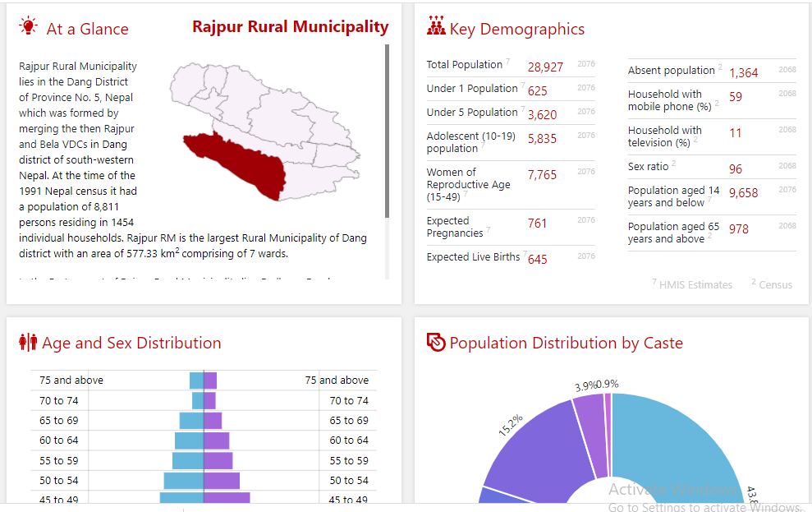Click the television household value 11
Viewport: 812px width, 512px height.
[736, 132]
